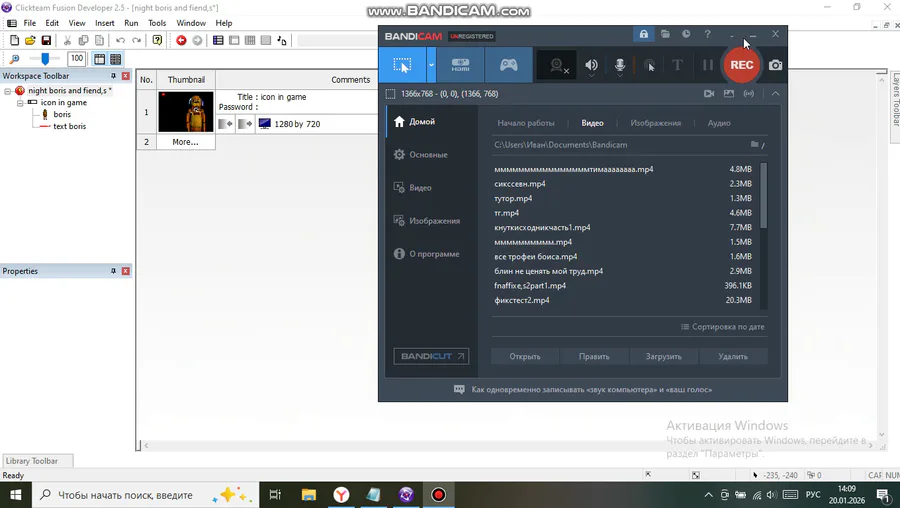900x508 pixels.
Task: Click Bandicam broadcast signal icon
Action: 748,94
